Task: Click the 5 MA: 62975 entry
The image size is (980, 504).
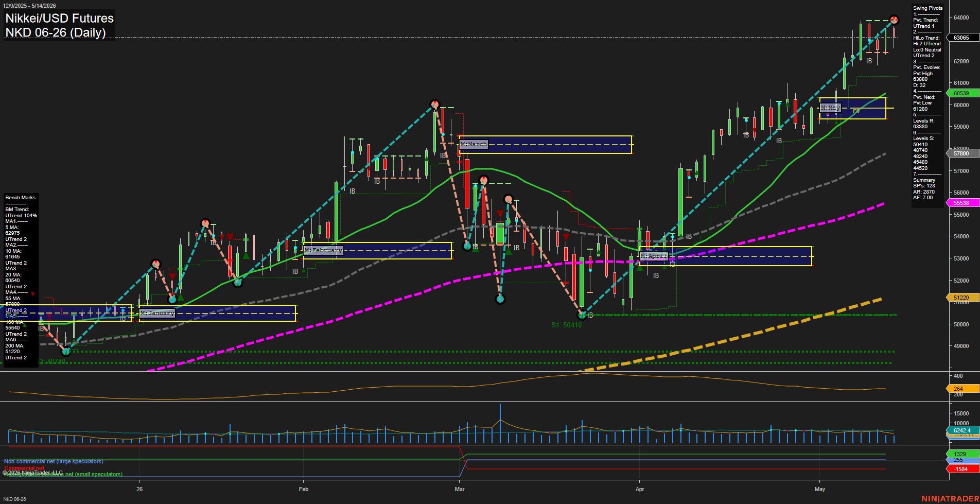Action: (12, 230)
